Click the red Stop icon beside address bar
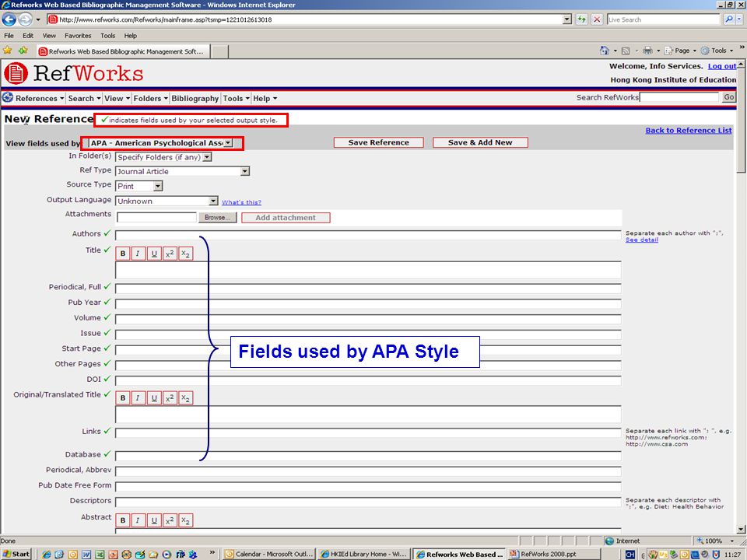 point(597,19)
